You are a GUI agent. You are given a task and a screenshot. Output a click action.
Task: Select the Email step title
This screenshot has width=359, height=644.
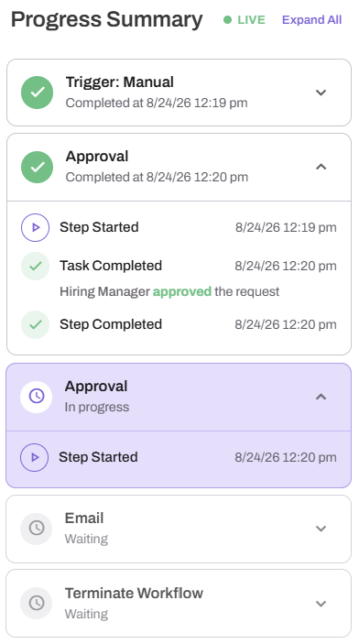click(84, 518)
